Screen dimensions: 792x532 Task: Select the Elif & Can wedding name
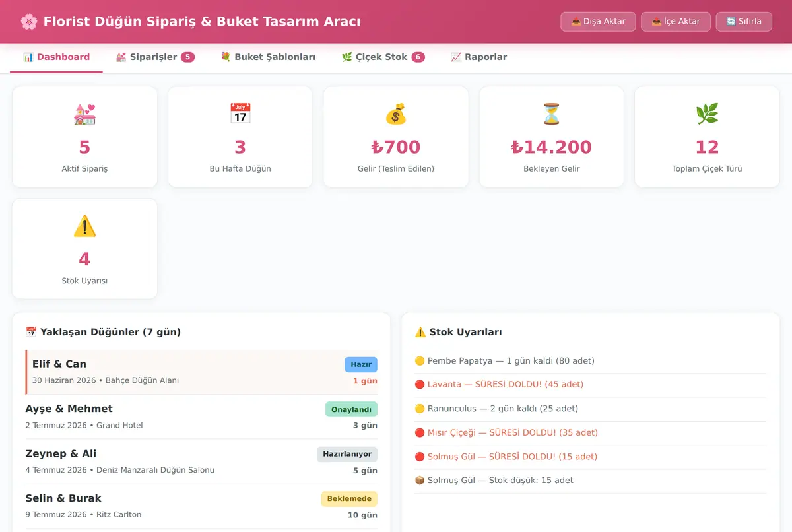[x=59, y=364]
